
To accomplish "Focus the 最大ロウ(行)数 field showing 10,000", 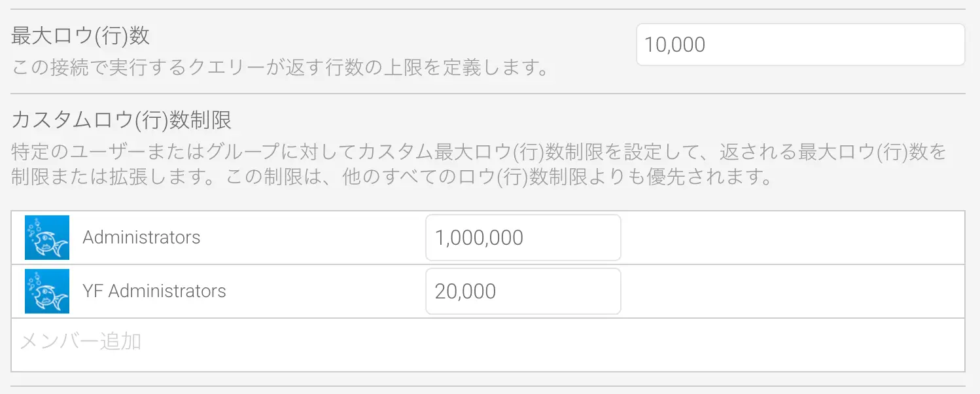I will pyautogui.click(x=799, y=45).
